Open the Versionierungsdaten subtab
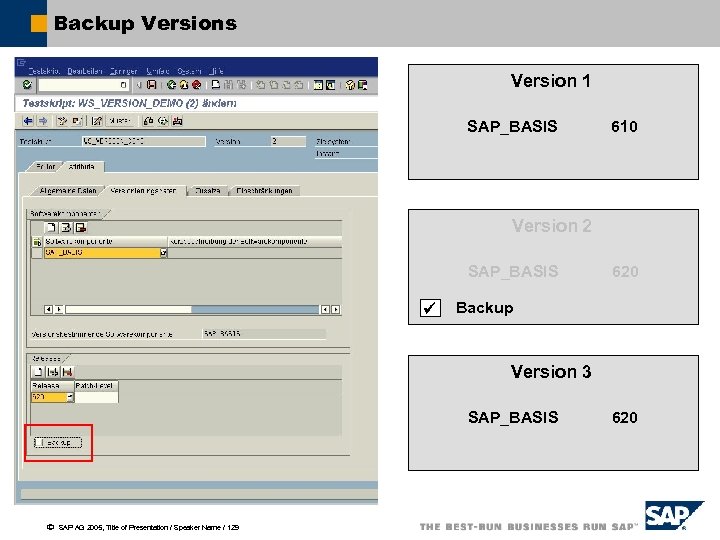Screen dimensions: 720x540 (143, 191)
